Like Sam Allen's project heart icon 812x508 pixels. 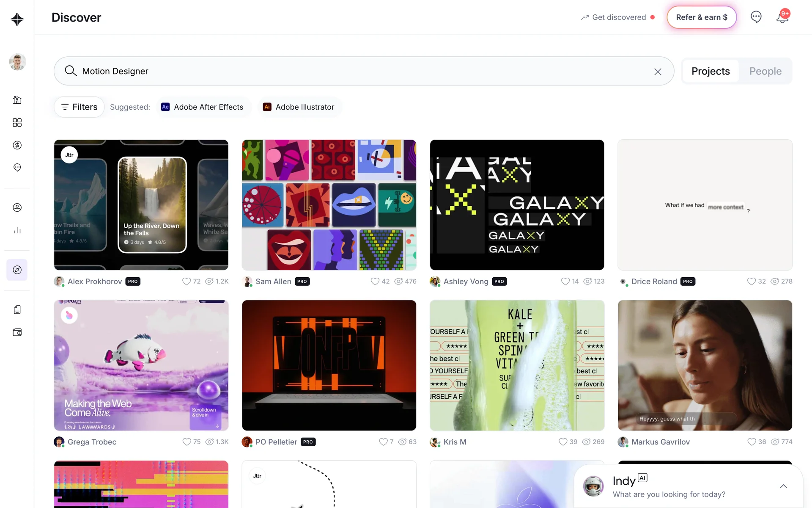point(375,282)
